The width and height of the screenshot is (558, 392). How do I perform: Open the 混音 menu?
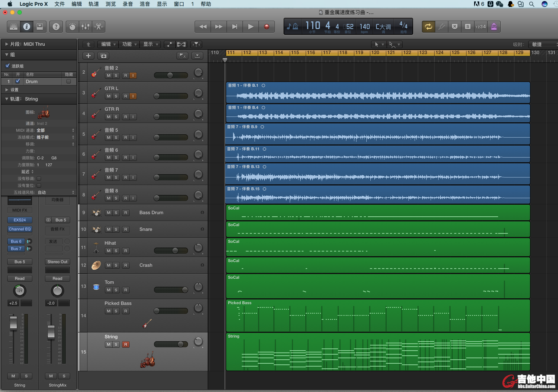click(x=145, y=4)
